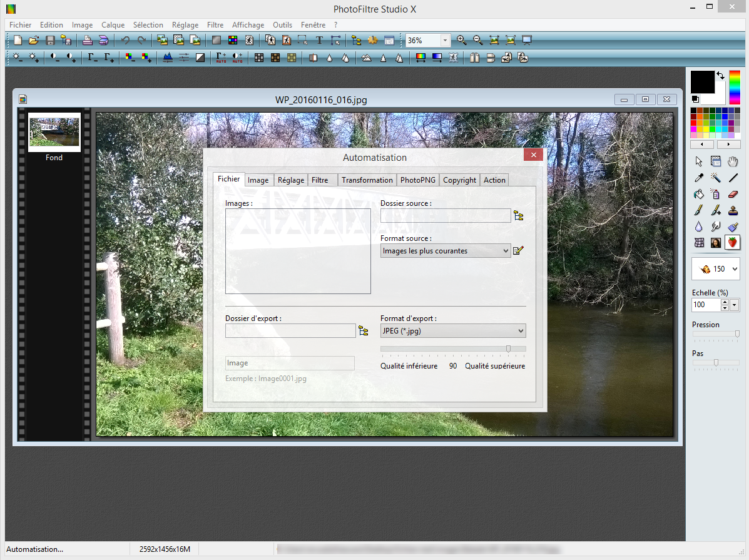The width and height of the screenshot is (749, 560).
Task: Click the JPEG quality slider
Action: point(453,349)
